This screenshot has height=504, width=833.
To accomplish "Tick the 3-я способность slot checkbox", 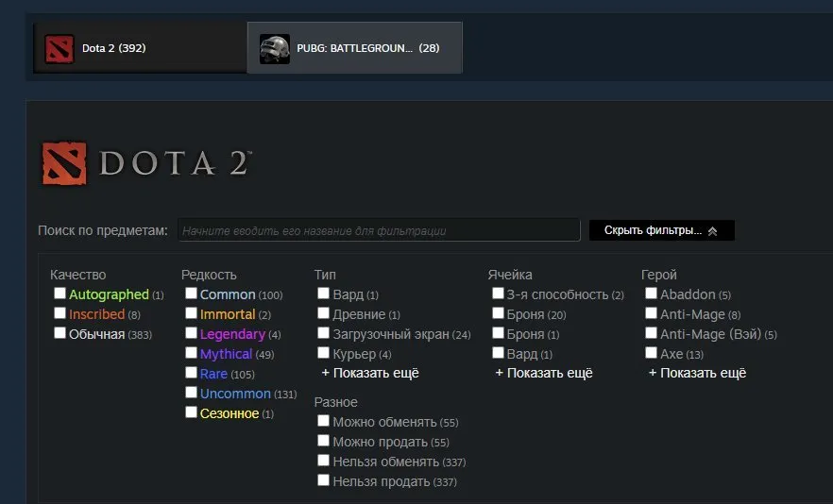I will tap(498, 294).
